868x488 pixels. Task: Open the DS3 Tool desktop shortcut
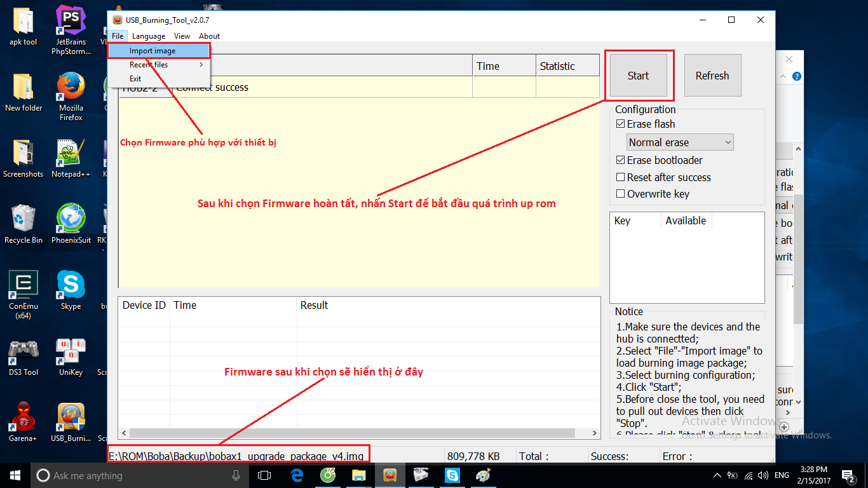23,351
